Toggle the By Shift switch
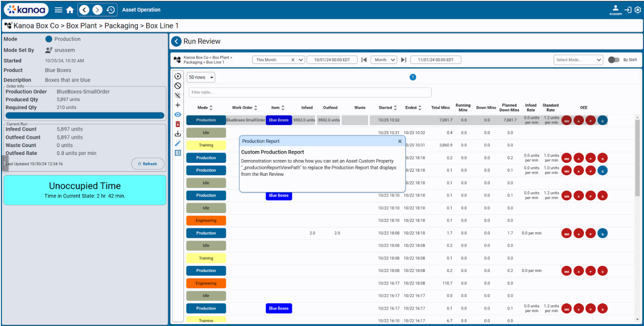Image resolution: width=644 pixels, height=326 pixels. tap(614, 60)
